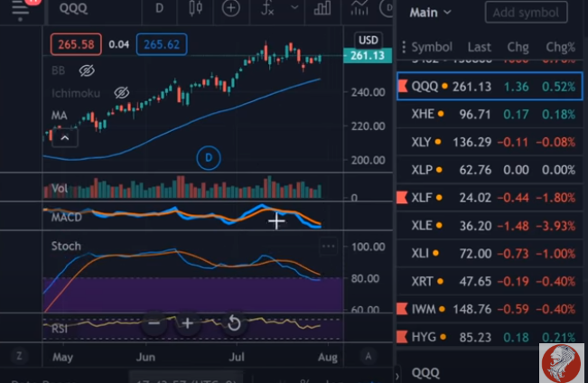
Task: Click the Z timezone button
Action: [x=19, y=356]
